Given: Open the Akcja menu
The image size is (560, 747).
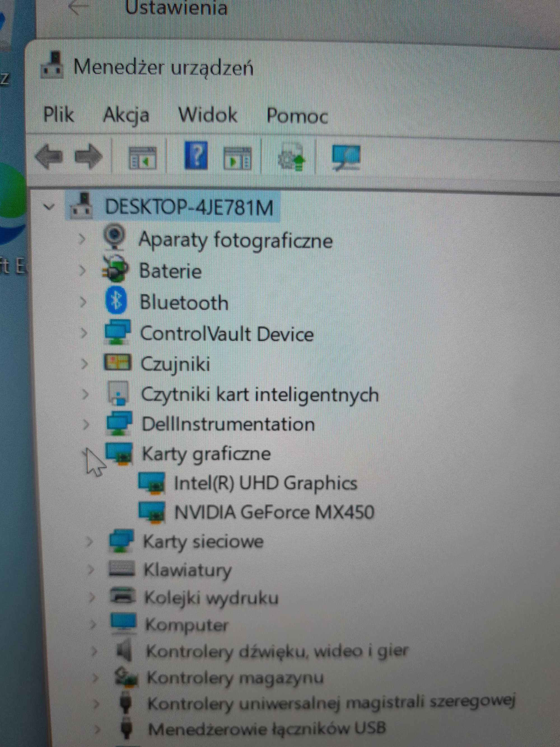Looking at the screenshot, I should [126, 116].
